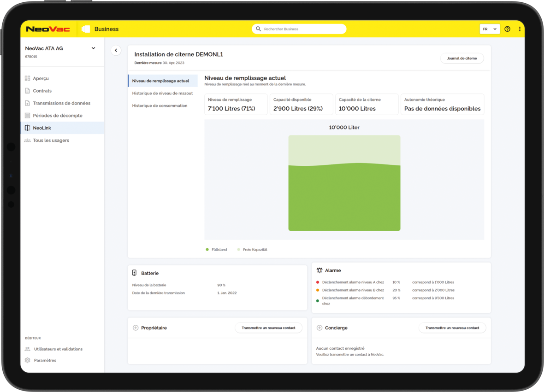Image resolution: width=544 pixels, height=392 pixels.
Task: Click Transmettre un nouveau contact for Propriétaire
Action: (x=268, y=328)
